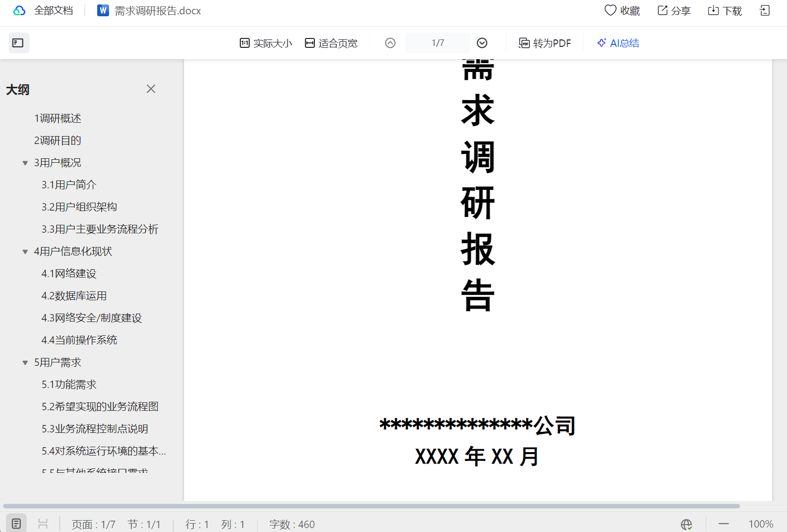Collapse the 3用户概况 section
Viewport: 787px width, 532px height.
tap(25, 163)
